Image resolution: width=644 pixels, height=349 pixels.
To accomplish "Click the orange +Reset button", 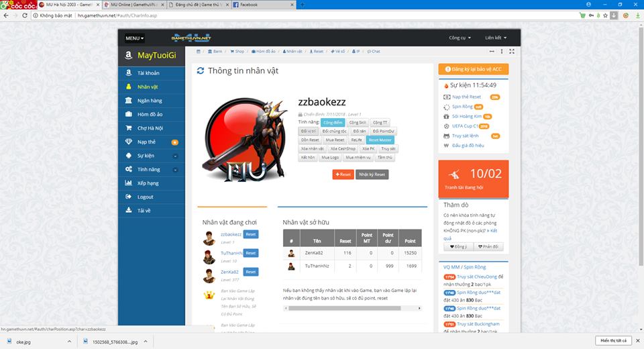I will click(343, 174).
